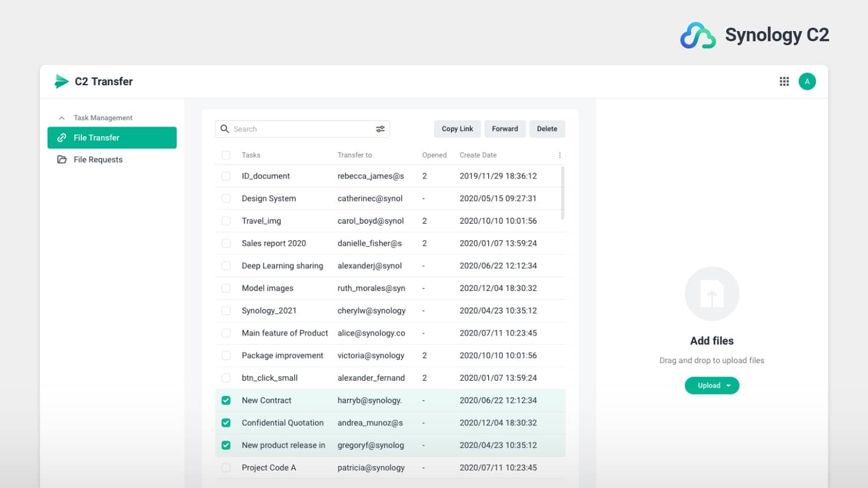Click the task list vertical scrollbar
Screen dimensions: 868x488
point(562,193)
